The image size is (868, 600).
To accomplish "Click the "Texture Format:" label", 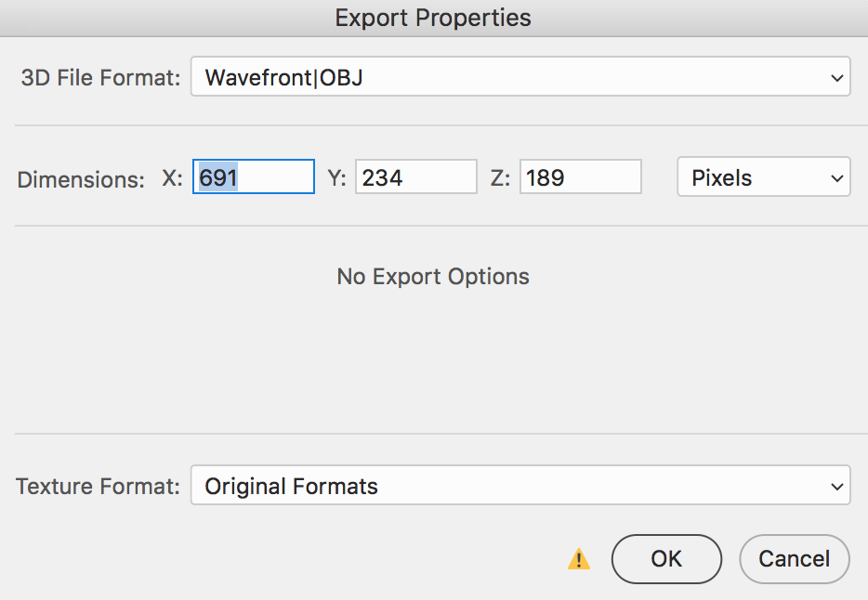I will (x=98, y=486).
